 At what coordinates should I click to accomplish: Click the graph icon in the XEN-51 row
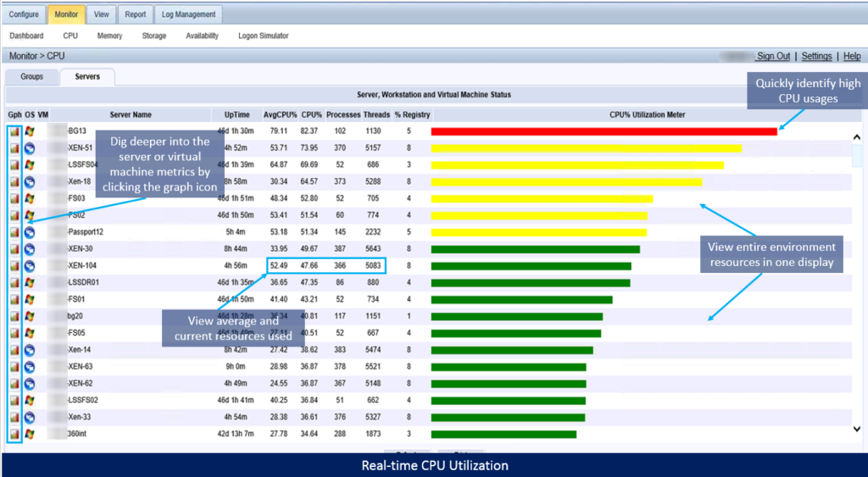[x=14, y=148]
